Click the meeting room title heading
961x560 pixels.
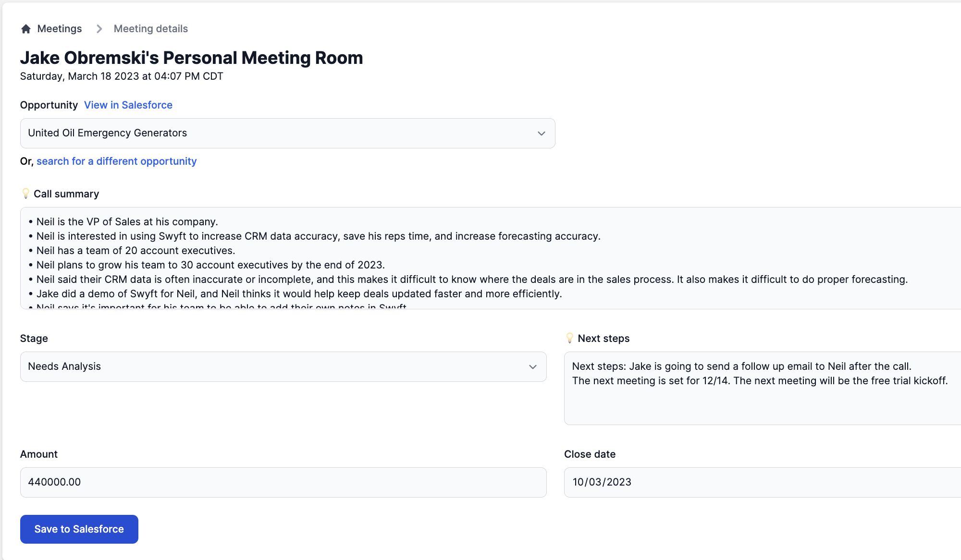point(191,58)
